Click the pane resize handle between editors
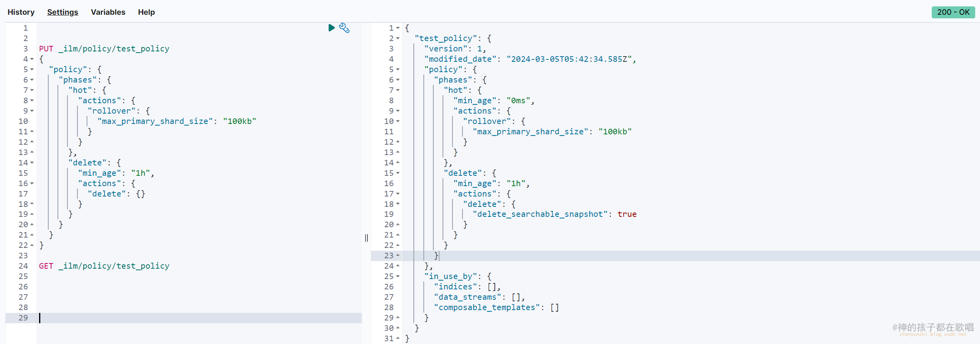980x344 pixels. (366, 238)
